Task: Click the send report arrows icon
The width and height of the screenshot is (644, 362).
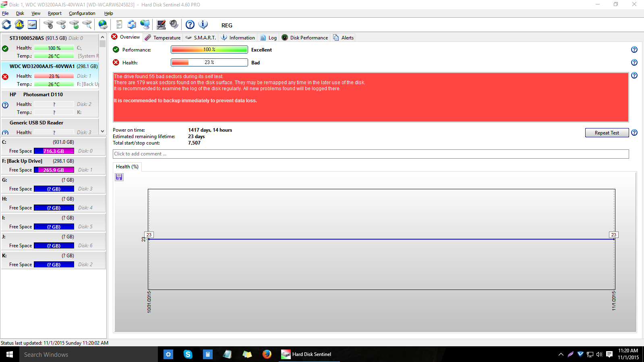Action: pos(132,25)
